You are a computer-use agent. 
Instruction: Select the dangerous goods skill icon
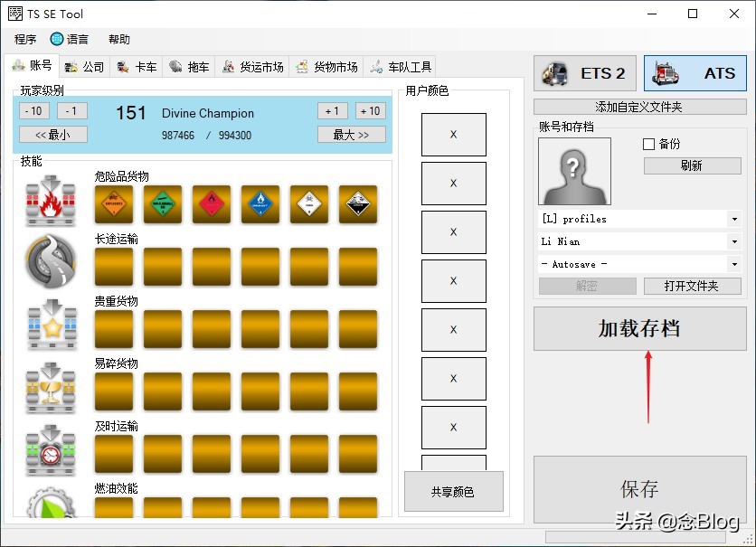click(50, 201)
